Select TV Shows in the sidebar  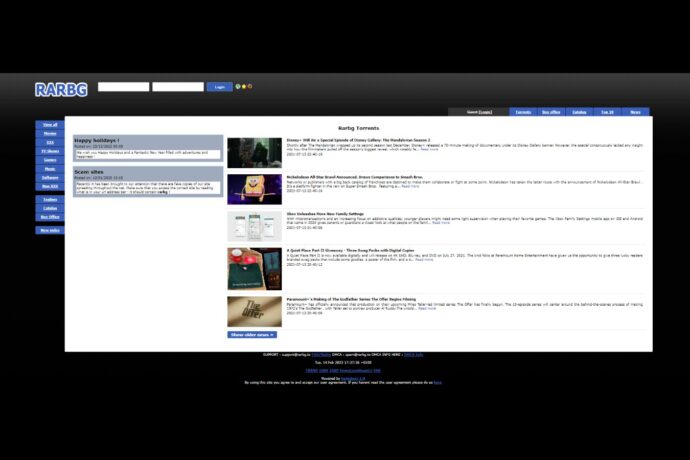[x=50, y=151]
